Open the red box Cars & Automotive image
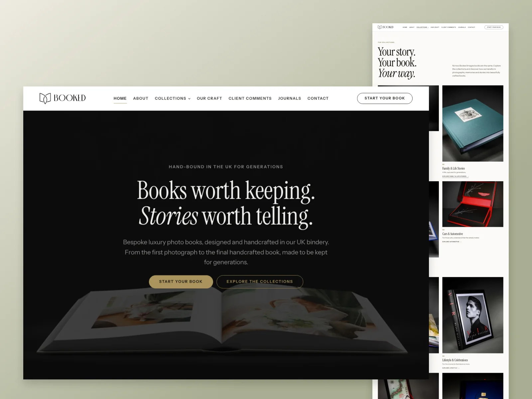Screen dimensions: 532x399 click(x=473, y=204)
